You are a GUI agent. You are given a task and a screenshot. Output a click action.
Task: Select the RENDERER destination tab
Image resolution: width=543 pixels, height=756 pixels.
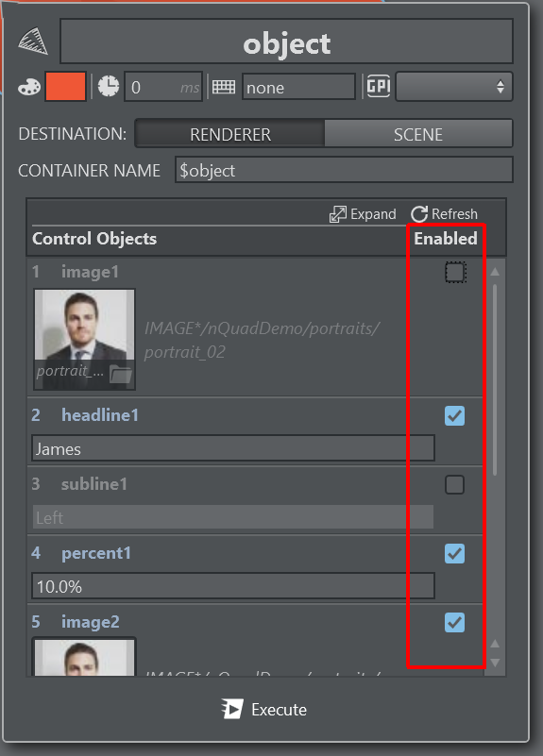tap(230, 134)
